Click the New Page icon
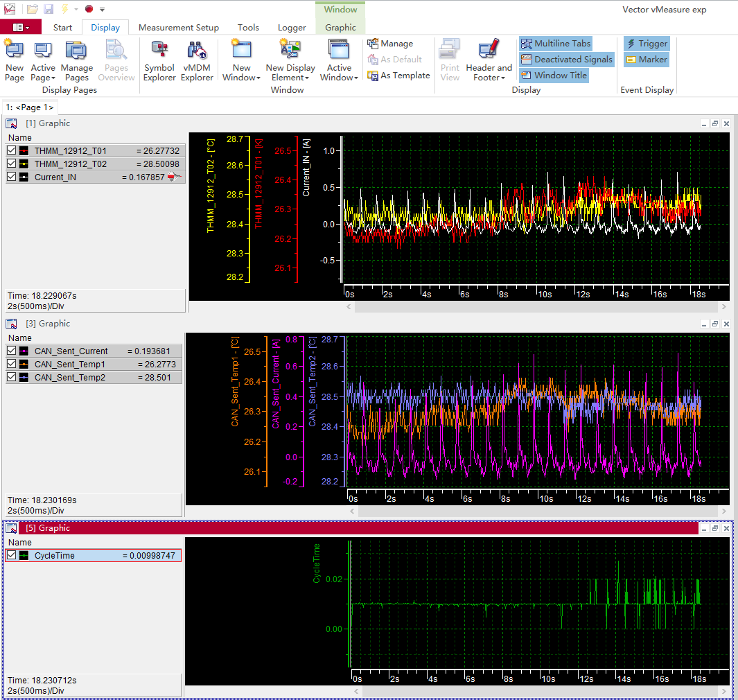 point(15,61)
